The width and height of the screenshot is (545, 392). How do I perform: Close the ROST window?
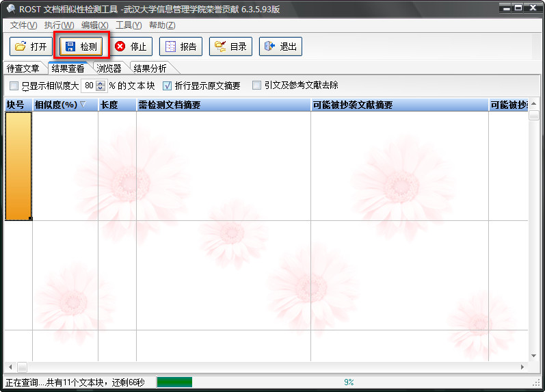click(533, 8)
